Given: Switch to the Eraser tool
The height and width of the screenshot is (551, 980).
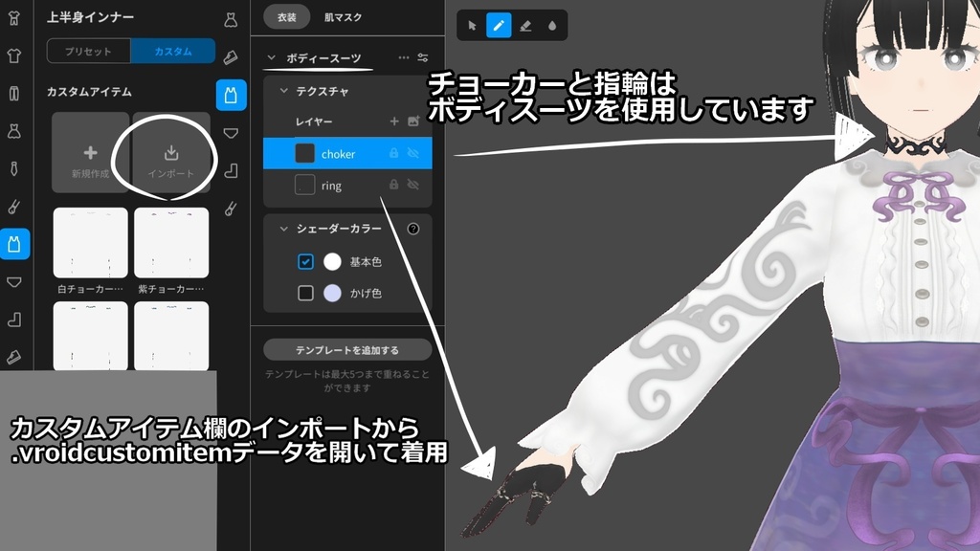Looking at the screenshot, I should 525,26.
